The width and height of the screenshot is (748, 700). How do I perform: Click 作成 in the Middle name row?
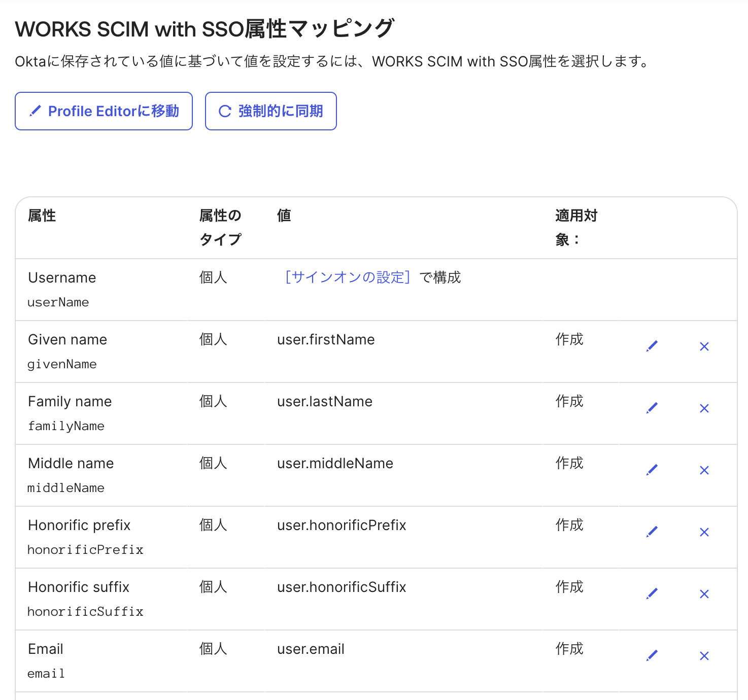[x=569, y=463]
